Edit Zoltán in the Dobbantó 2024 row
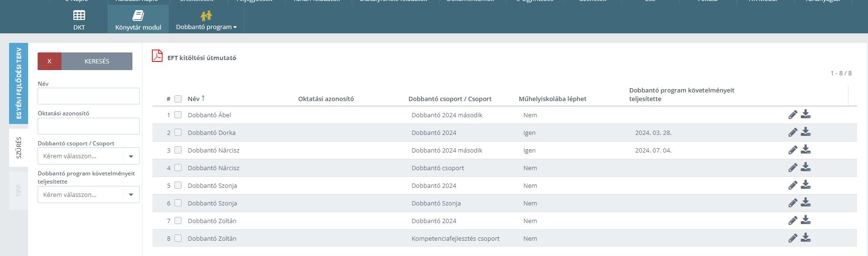The height and width of the screenshot is (256, 868). pos(793,220)
